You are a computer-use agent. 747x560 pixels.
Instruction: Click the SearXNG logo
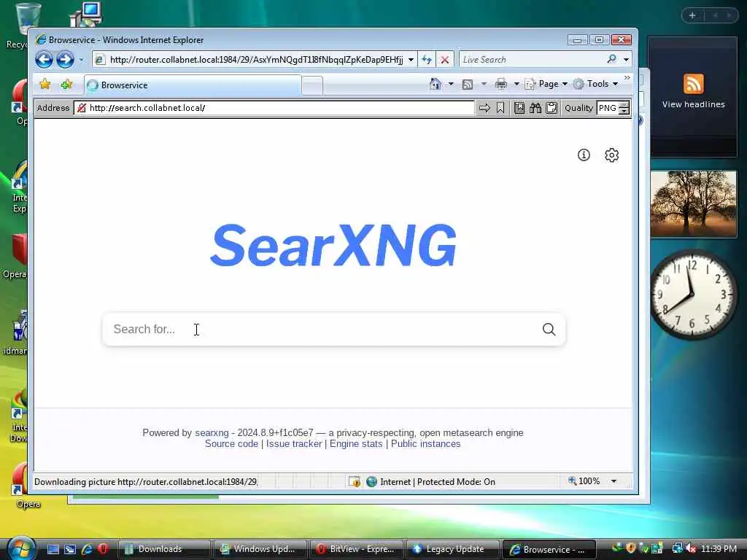(x=333, y=245)
